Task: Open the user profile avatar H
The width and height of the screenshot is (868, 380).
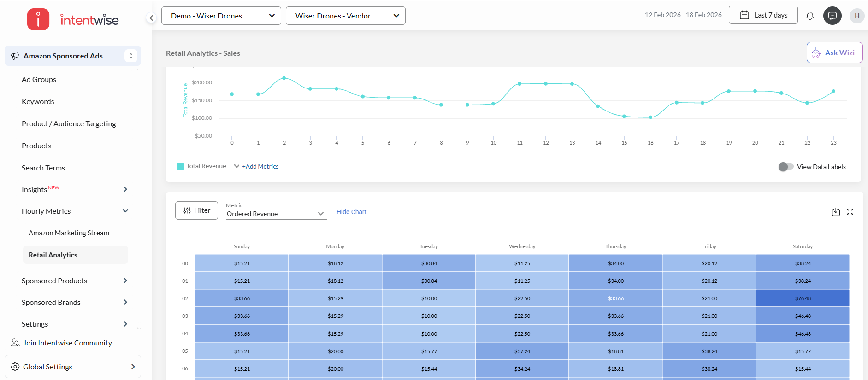Action: coord(857,16)
